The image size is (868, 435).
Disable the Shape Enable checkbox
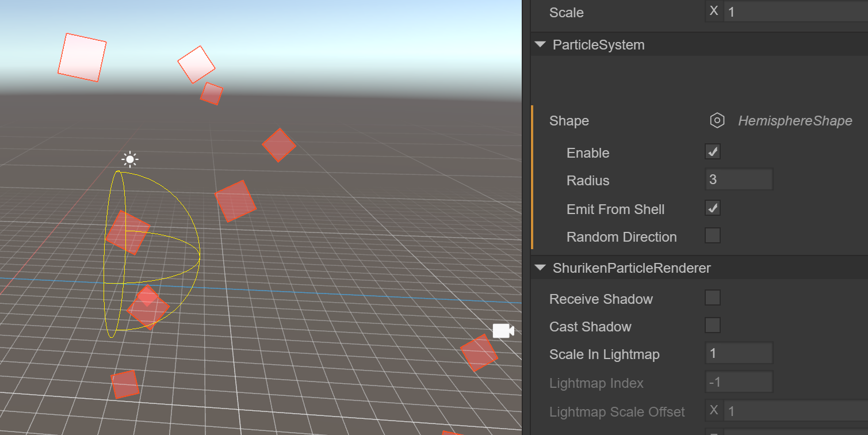pyautogui.click(x=713, y=152)
